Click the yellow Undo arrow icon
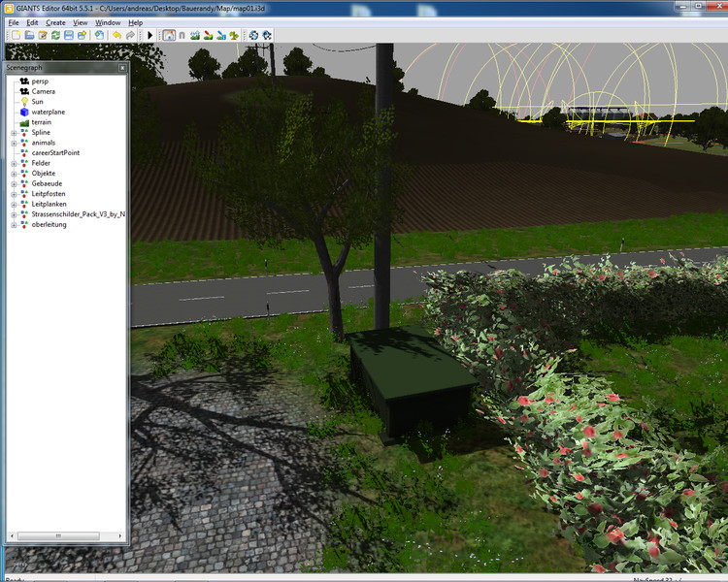Screen dimensions: 728x582 coord(117,35)
